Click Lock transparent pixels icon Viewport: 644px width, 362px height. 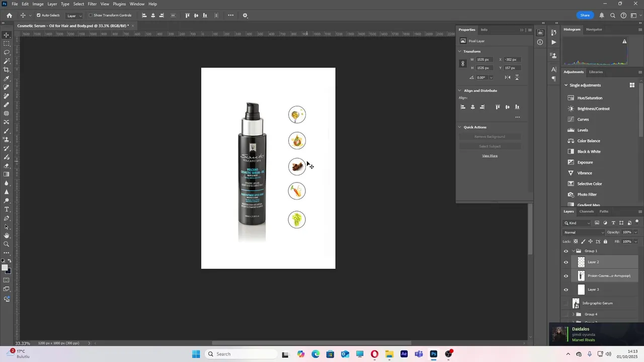pos(575,241)
